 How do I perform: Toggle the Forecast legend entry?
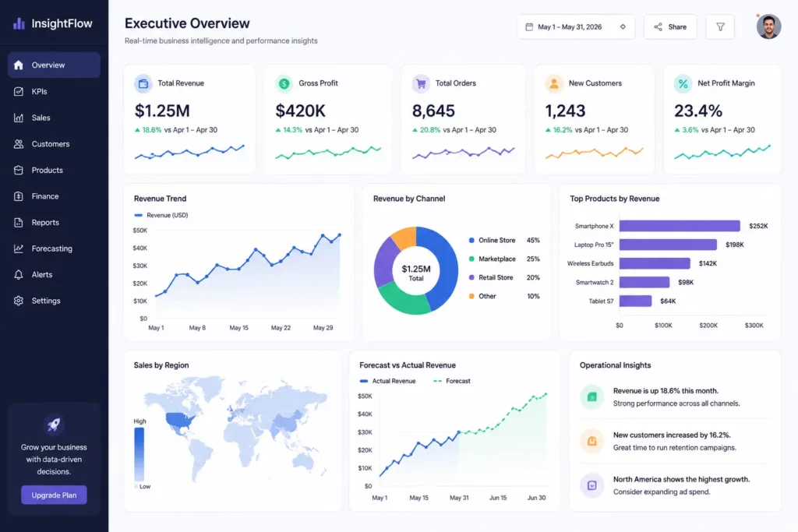point(452,381)
